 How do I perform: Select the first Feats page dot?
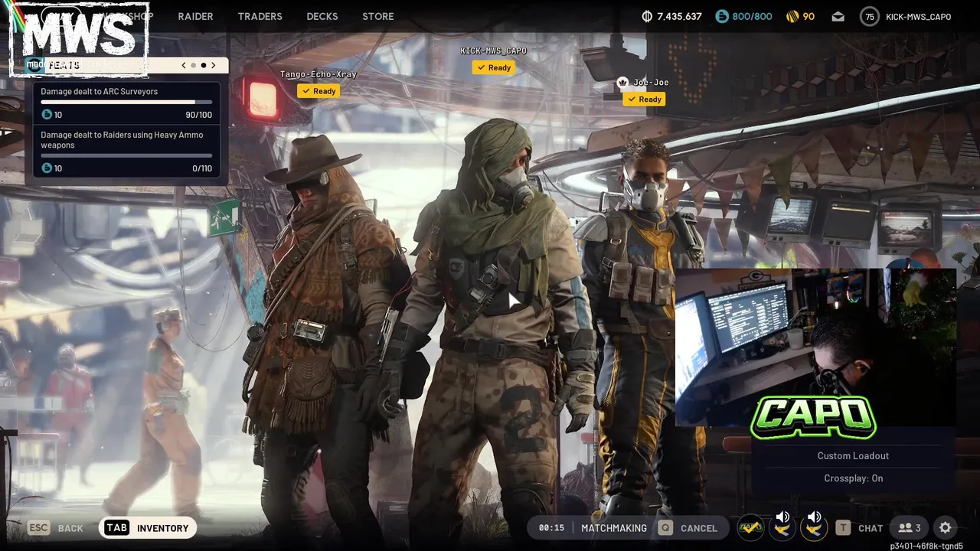coord(194,65)
